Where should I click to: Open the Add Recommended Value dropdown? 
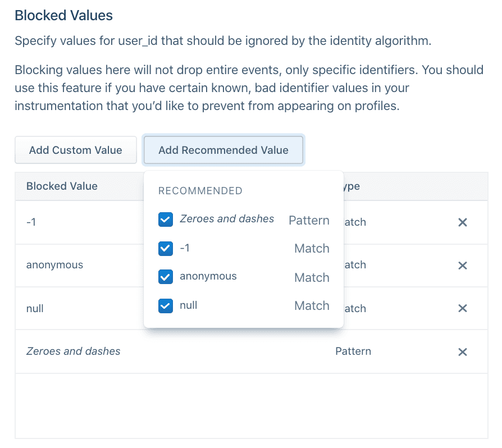(223, 150)
